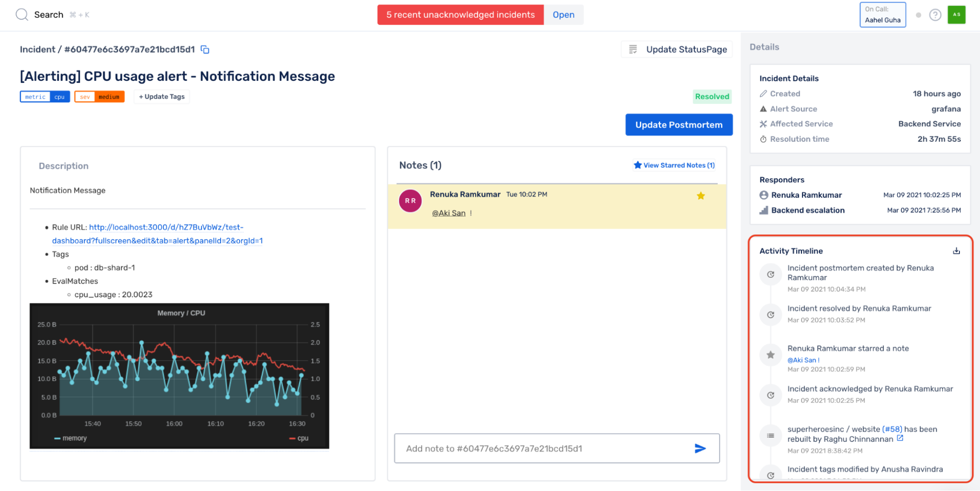Click Update Postmortem button

tap(678, 125)
